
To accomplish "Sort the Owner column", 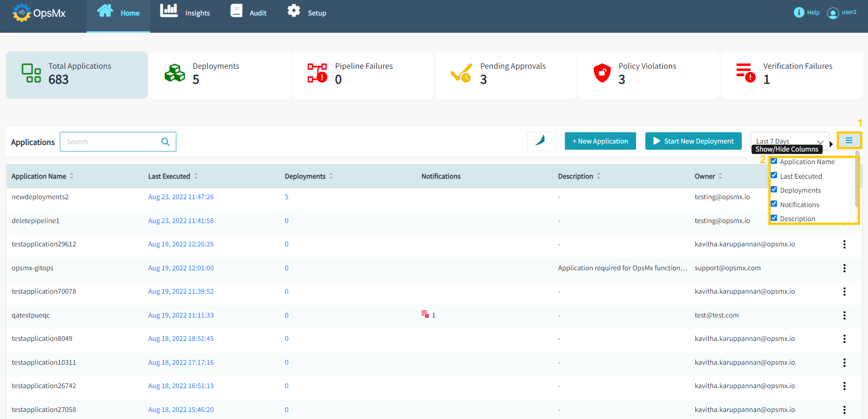I will pyautogui.click(x=720, y=176).
